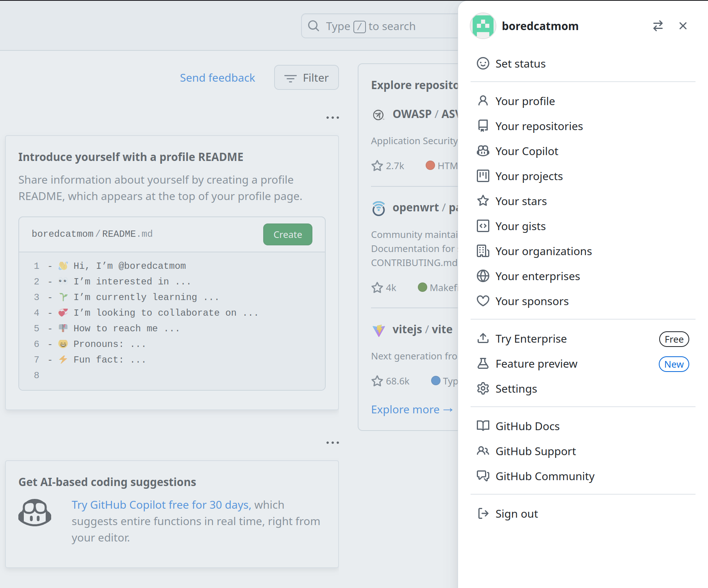Image resolution: width=708 pixels, height=588 pixels.
Task: Open Try GitHub Copilot free for 30 days link
Action: coord(161,505)
